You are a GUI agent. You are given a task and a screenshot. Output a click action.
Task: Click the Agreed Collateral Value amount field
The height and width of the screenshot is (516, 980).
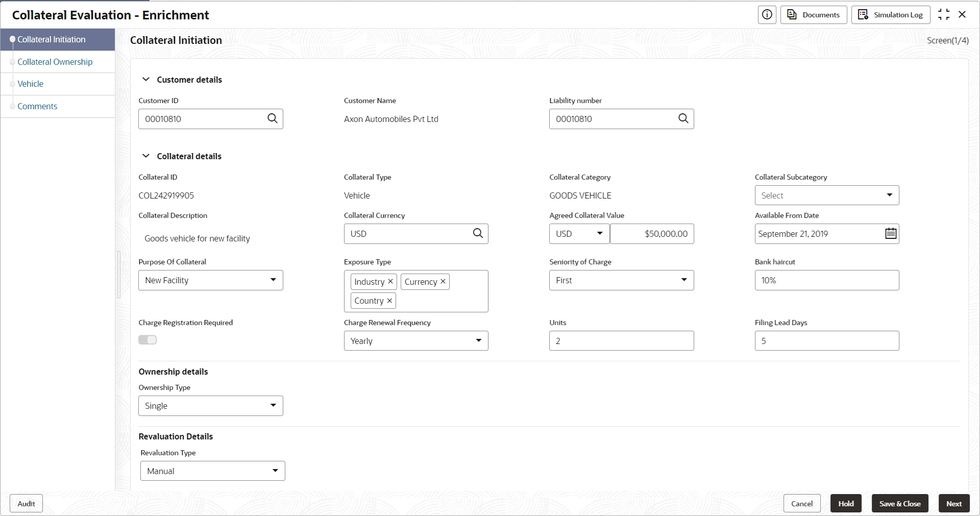tap(652, 234)
